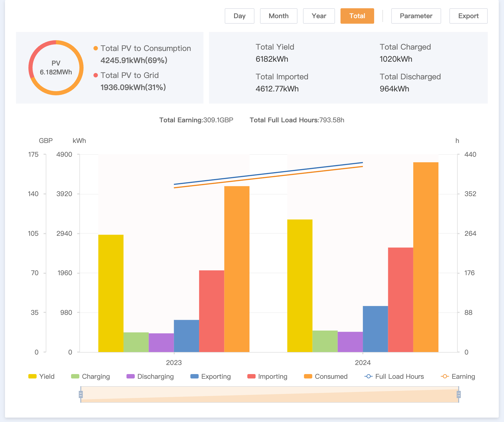Image resolution: width=504 pixels, height=422 pixels.
Task: Switch to the Day view tab
Action: point(239,16)
